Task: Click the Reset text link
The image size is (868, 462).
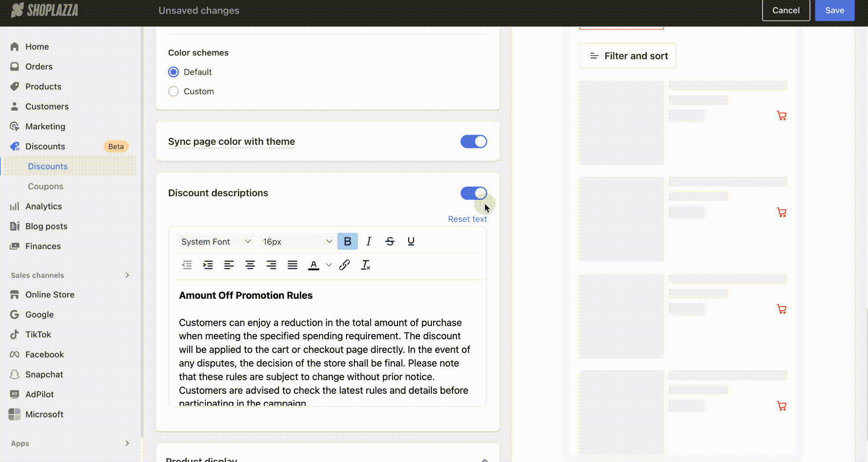Action: click(467, 219)
